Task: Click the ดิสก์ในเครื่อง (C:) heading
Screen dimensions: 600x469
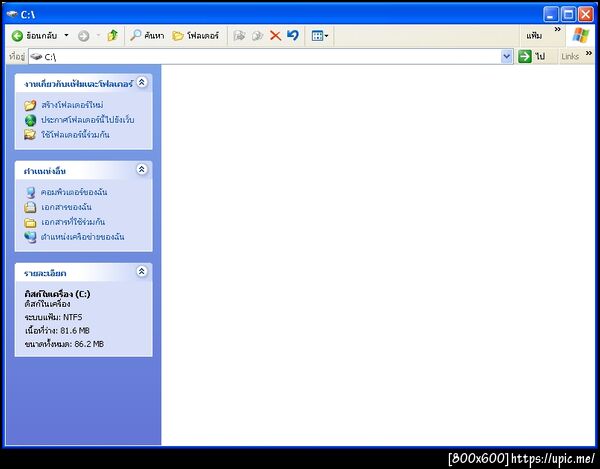Action: 57,294
